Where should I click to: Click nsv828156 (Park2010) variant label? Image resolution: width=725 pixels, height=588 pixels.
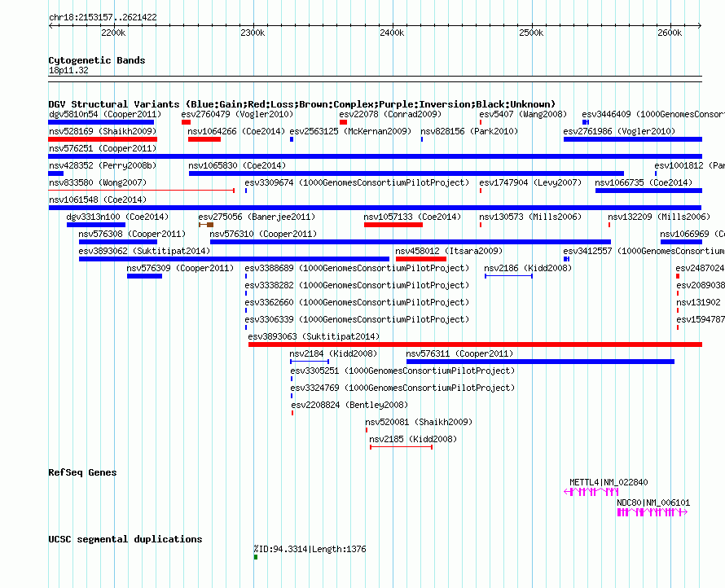(469, 131)
